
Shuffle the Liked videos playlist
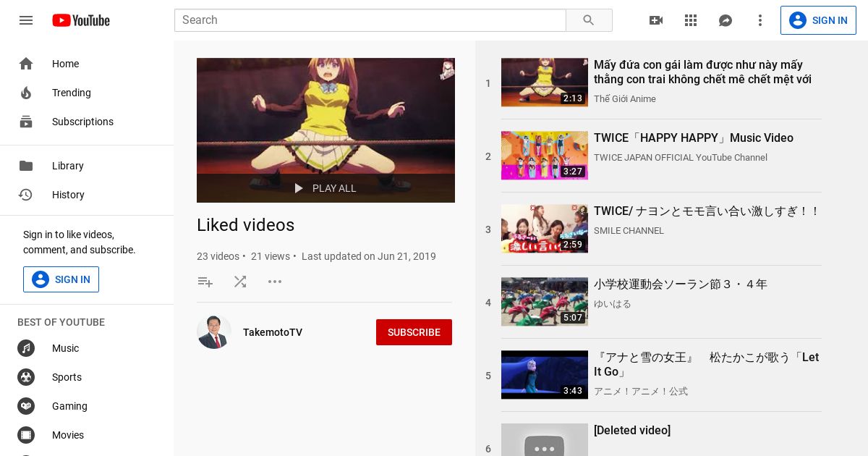pos(240,282)
